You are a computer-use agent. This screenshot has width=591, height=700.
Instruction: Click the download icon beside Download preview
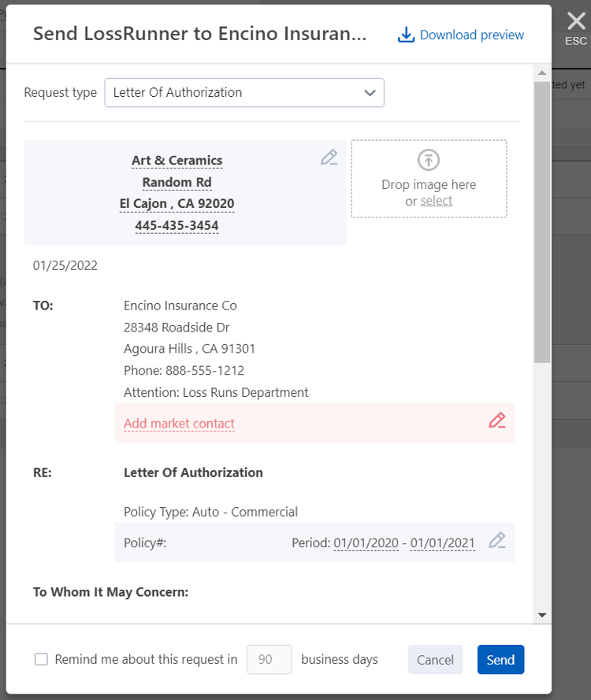pyautogui.click(x=406, y=35)
